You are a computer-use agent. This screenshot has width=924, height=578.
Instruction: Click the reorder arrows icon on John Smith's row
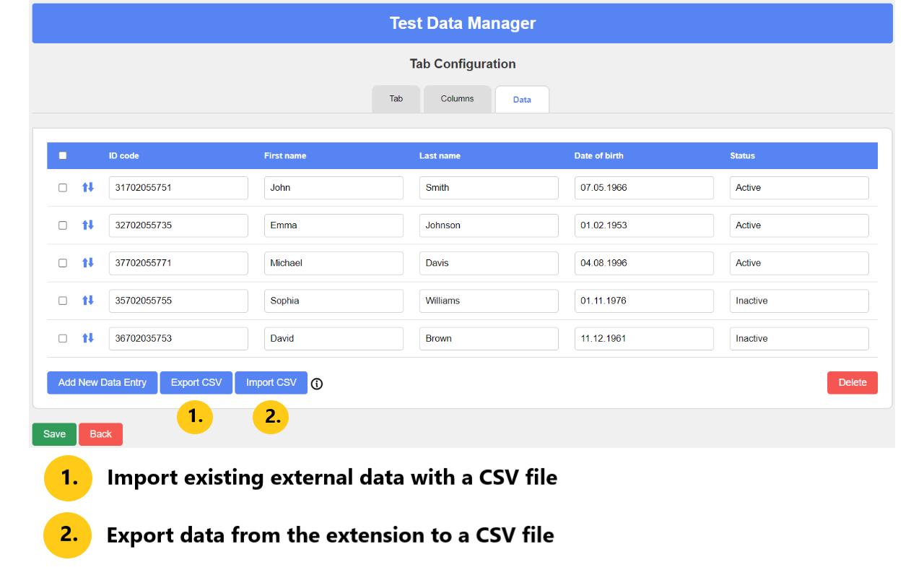point(87,188)
